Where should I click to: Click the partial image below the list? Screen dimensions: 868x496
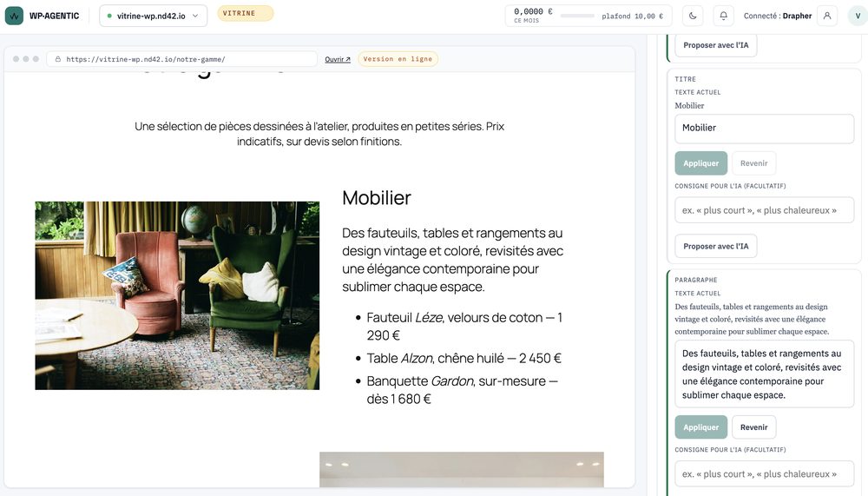(x=461, y=469)
